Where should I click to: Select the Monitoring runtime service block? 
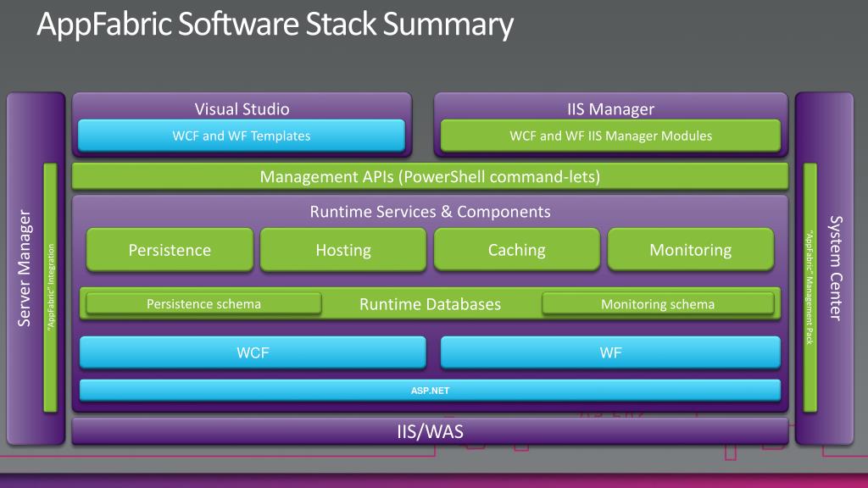[x=690, y=250]
